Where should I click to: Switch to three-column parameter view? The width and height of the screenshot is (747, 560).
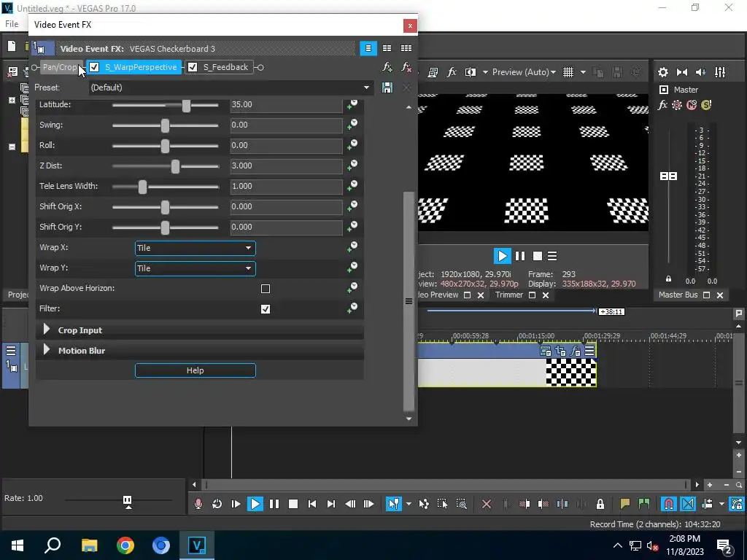point(406,48)
